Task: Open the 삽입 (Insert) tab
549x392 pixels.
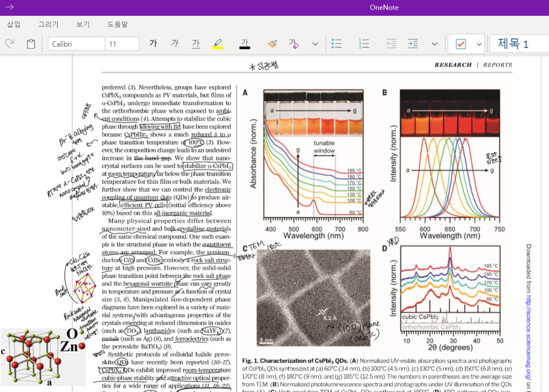Action: 14,24
